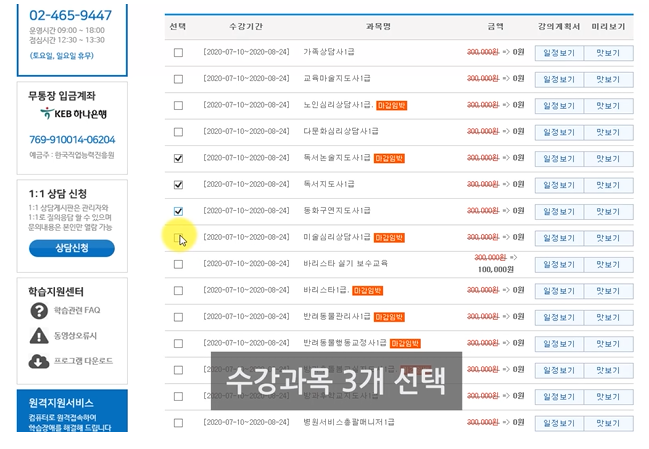Open the 학습관련 FAQ link
649x449 pixels.
point(77,310)
